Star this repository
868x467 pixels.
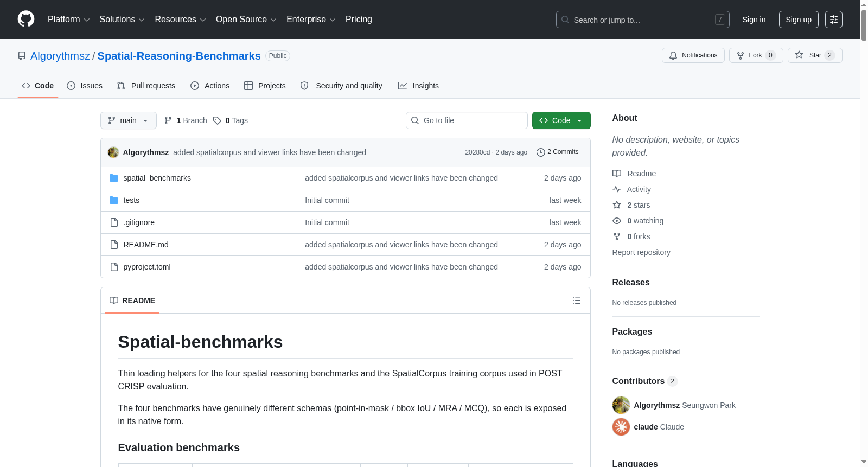click(815, 55)
